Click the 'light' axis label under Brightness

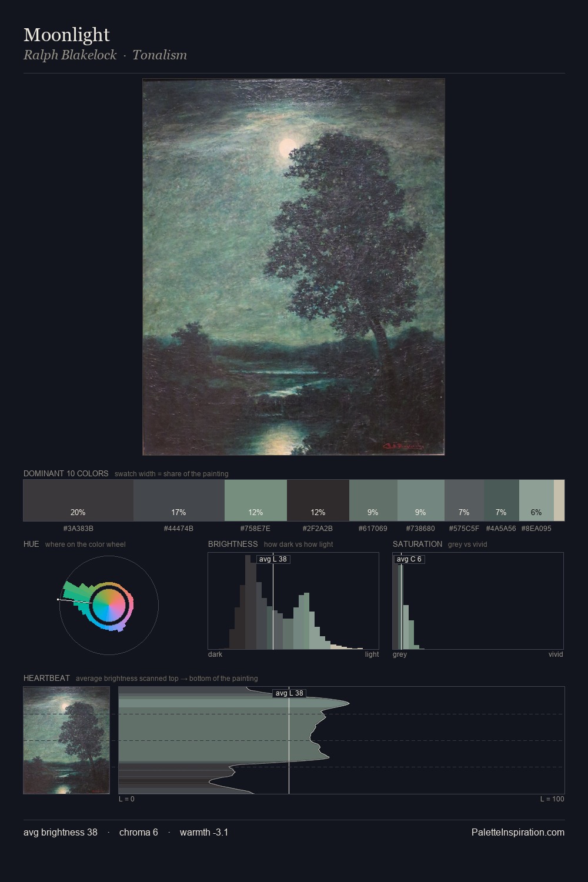coord(372,654)
